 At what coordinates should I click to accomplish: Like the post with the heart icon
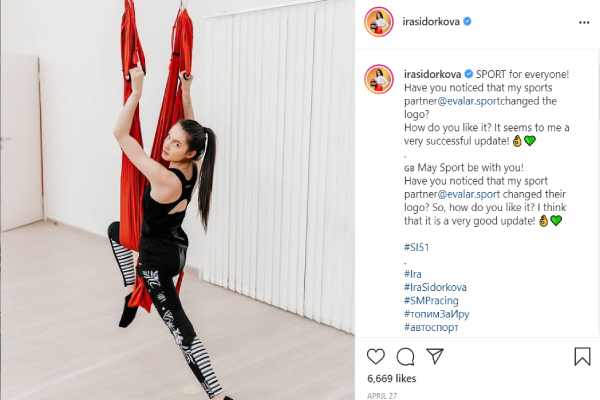click(376, 356)
